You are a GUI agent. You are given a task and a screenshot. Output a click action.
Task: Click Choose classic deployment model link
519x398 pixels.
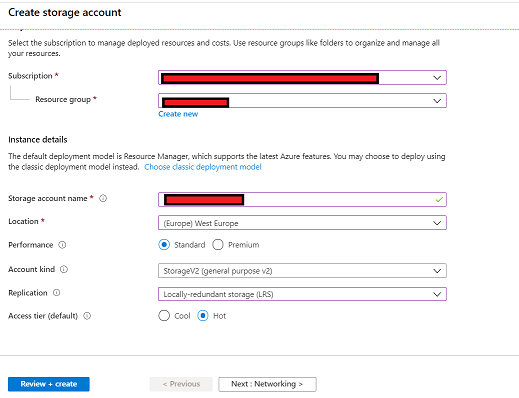click(x=203, y=167)
